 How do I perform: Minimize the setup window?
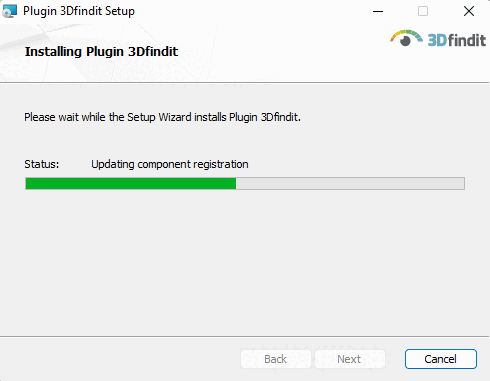[x=378, y=11]
